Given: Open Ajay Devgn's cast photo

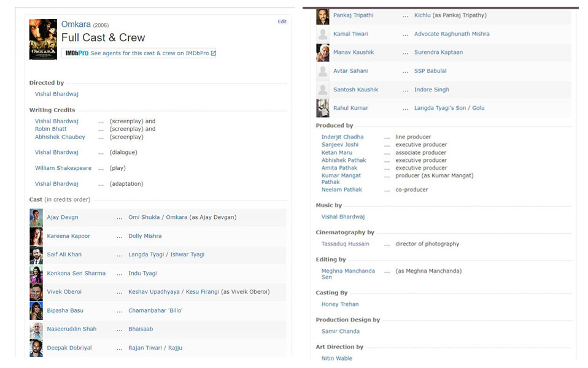Looking at the screenshot, I should coord(36,217).
